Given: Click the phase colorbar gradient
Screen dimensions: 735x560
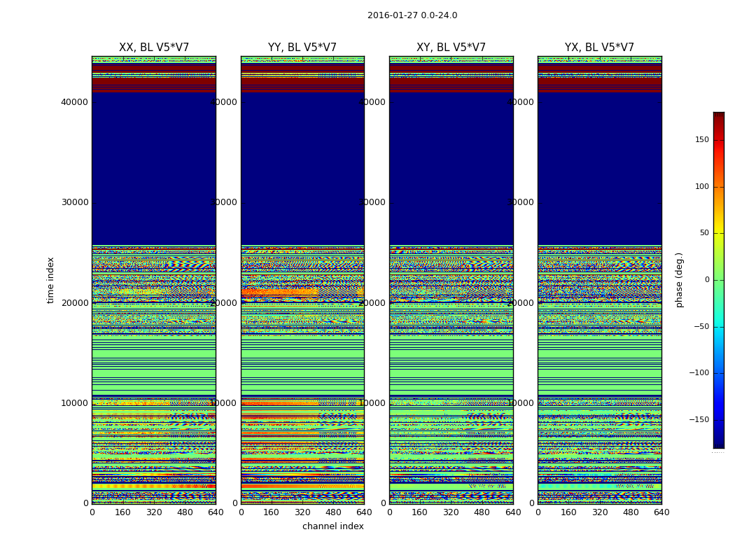Looking at the screenshot, I should coord(718,280).
